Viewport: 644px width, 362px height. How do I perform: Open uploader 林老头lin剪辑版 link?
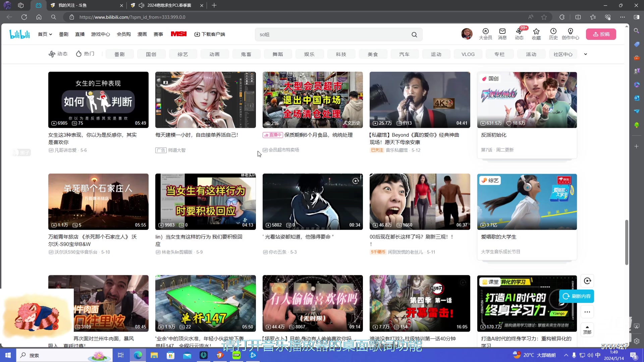pyautogui.click(x=177, y=252)
